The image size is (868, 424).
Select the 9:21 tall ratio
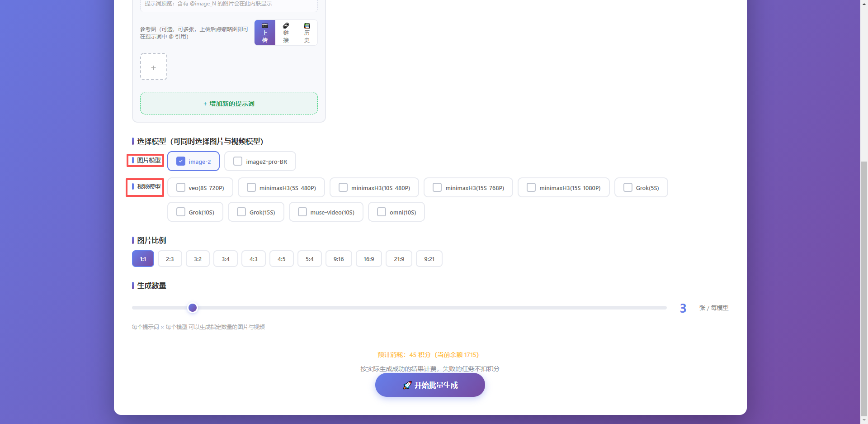point(429,259)
